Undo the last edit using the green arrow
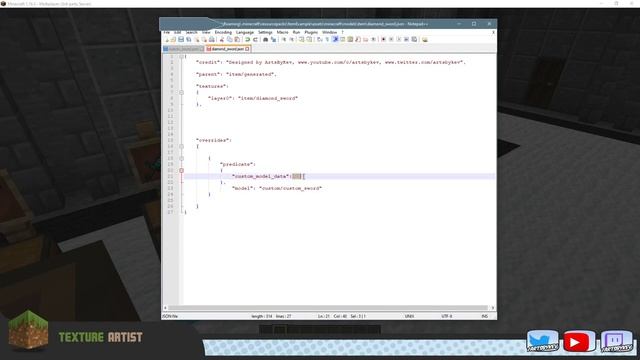This screenshot has width=640, height=360. click(247, 40)
